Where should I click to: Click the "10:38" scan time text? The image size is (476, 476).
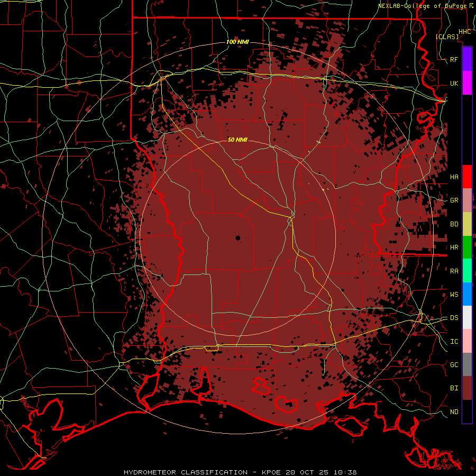pyautogui.click(x=345, y=472)
